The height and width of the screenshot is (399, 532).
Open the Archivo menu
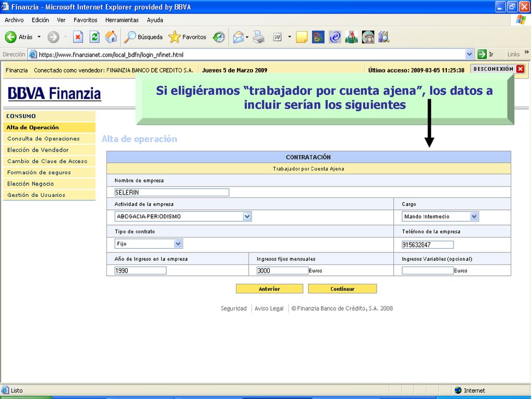coord(14,20)
